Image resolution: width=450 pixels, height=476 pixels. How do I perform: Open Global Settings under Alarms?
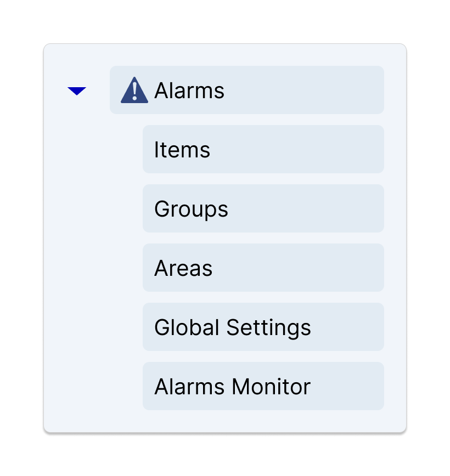click(x=263, y=327)
